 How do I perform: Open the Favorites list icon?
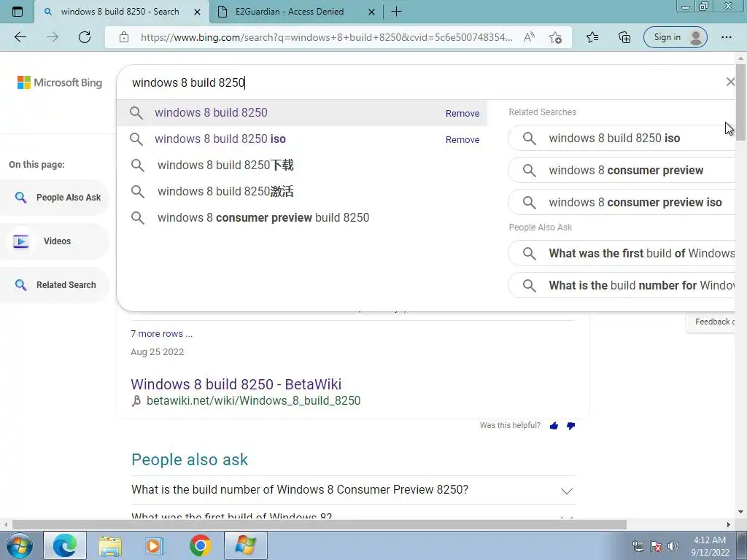click(592, 37)
